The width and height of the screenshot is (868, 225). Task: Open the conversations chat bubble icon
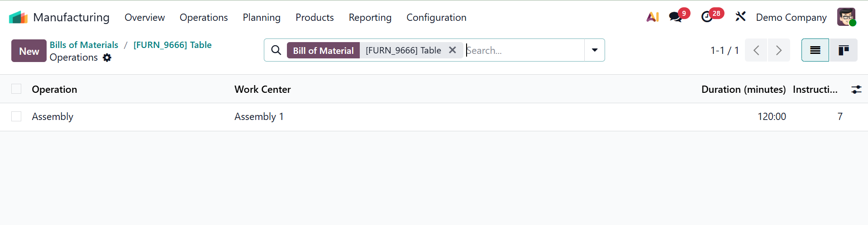point(675,17)
